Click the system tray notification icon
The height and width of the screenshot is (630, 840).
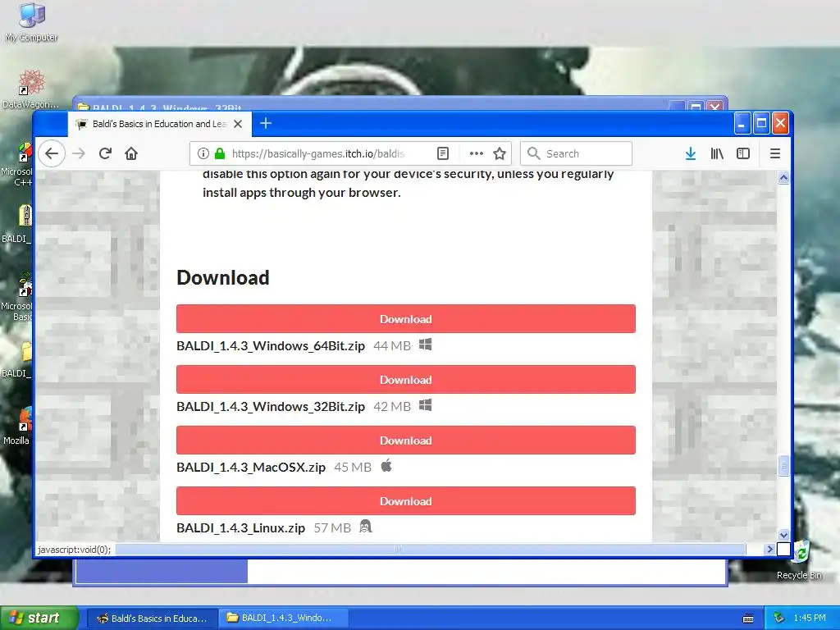[x=779, y=619]
